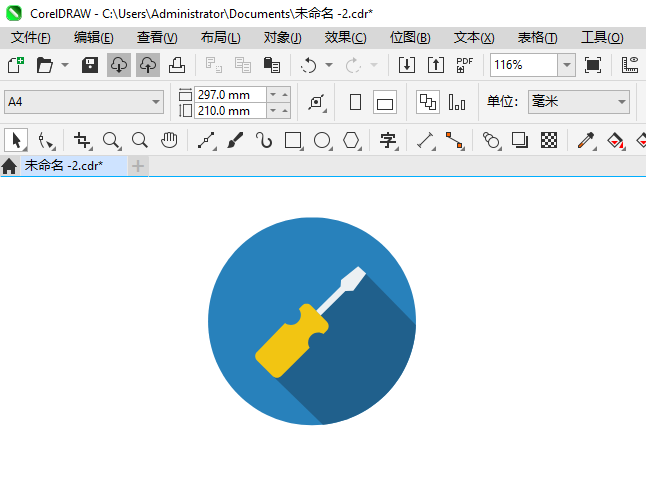This screenshot has width=646, height=503.
Task: Toggle the current page layout icon
Action: [x=457, y=102]
